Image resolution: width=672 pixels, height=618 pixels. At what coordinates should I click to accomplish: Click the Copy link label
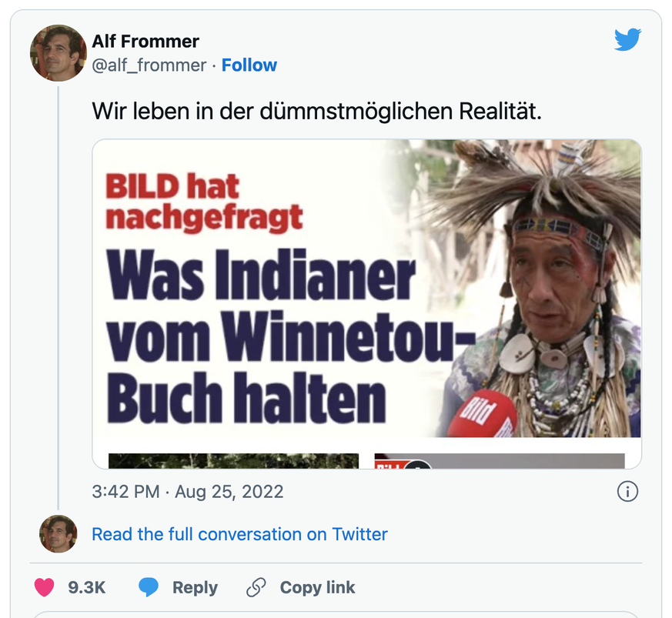(x=318, y=587)
